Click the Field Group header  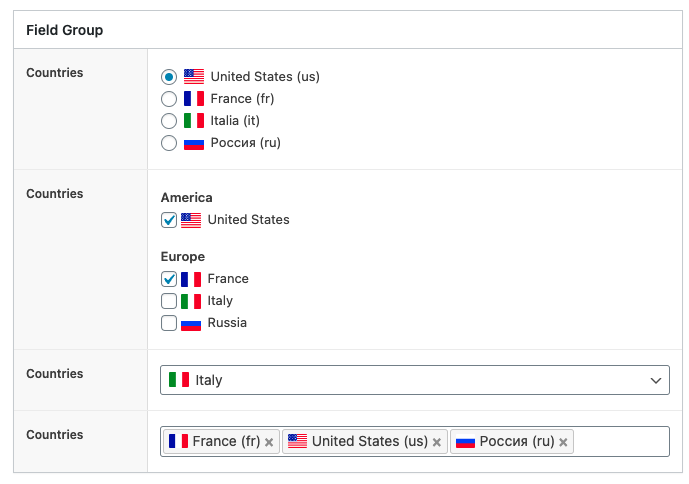[x=65, y=30]
